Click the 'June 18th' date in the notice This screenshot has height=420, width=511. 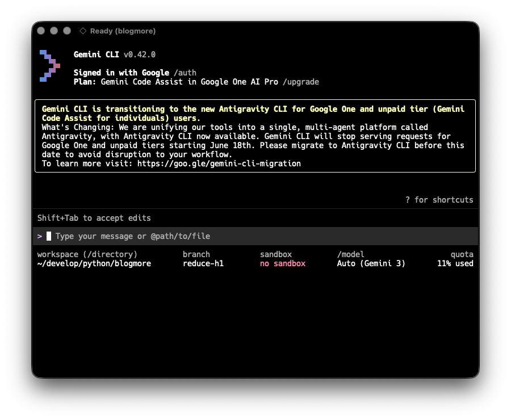231,145
